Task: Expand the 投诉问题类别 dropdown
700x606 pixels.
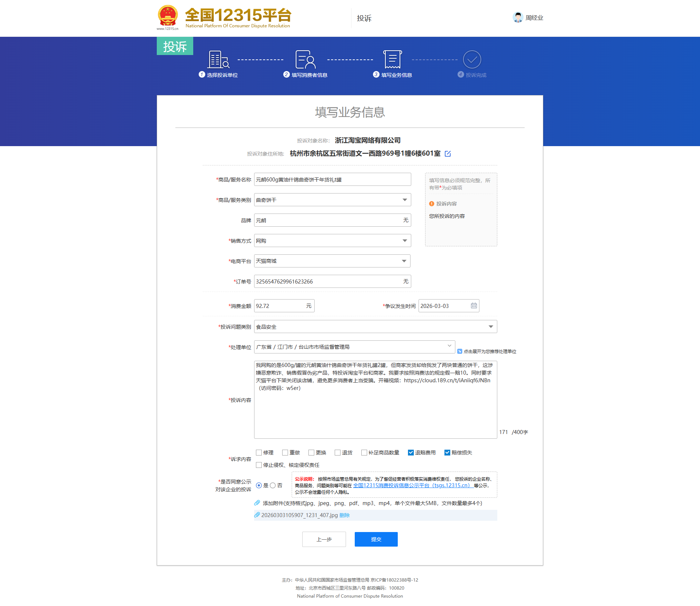Action: click(x=491, y=327)
